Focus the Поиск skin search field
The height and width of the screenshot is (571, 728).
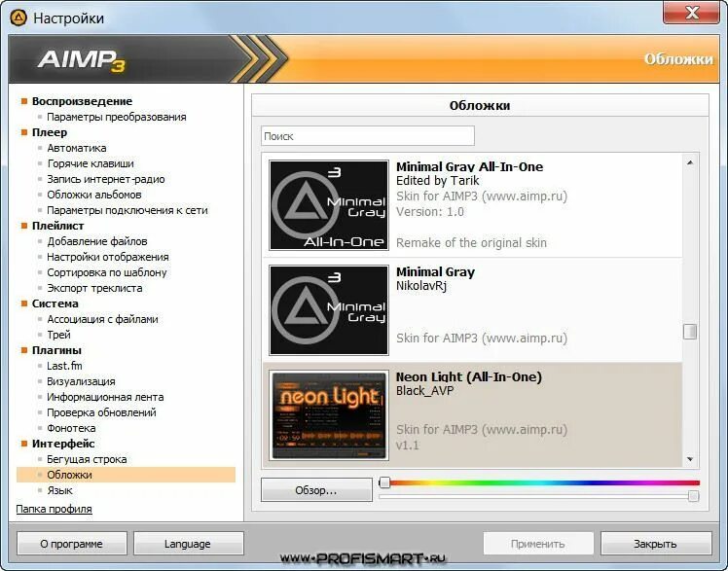(x=367, y=136)
